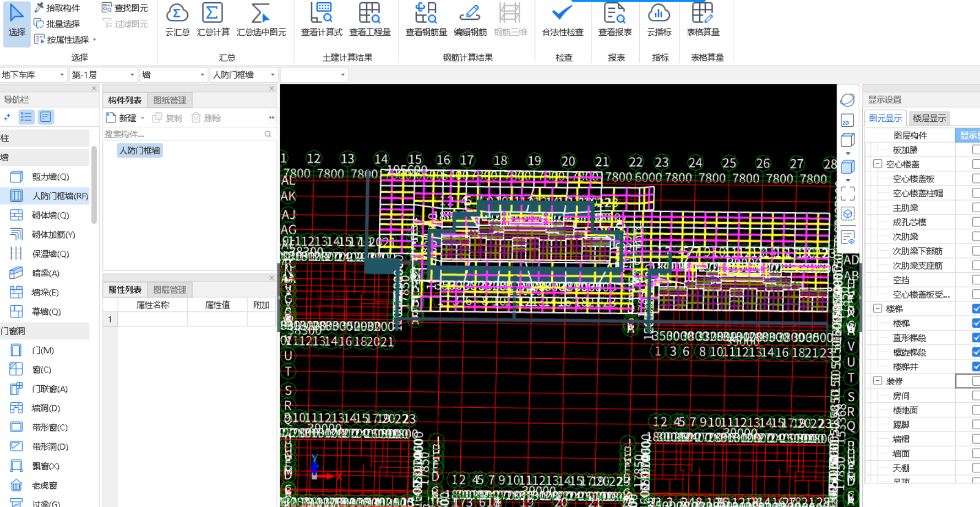
Task: Open 查找图元 find element tool
Action: click(125, 8)
